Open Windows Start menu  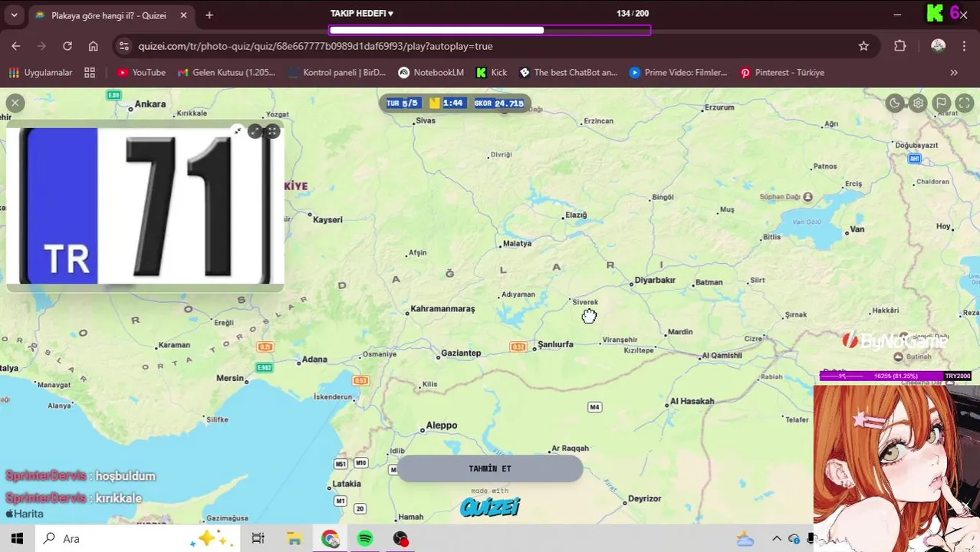coord(17,539)
